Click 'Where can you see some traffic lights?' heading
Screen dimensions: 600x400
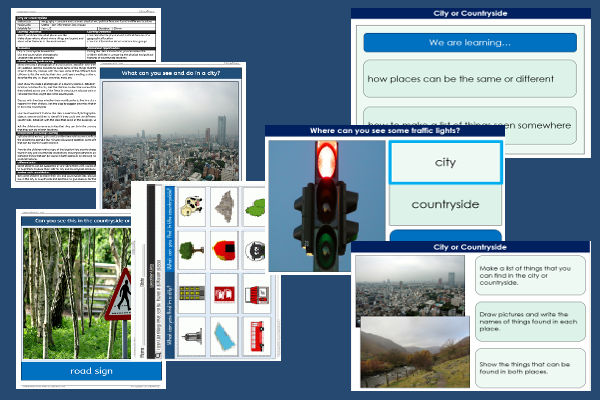click(x=385, y=131)
